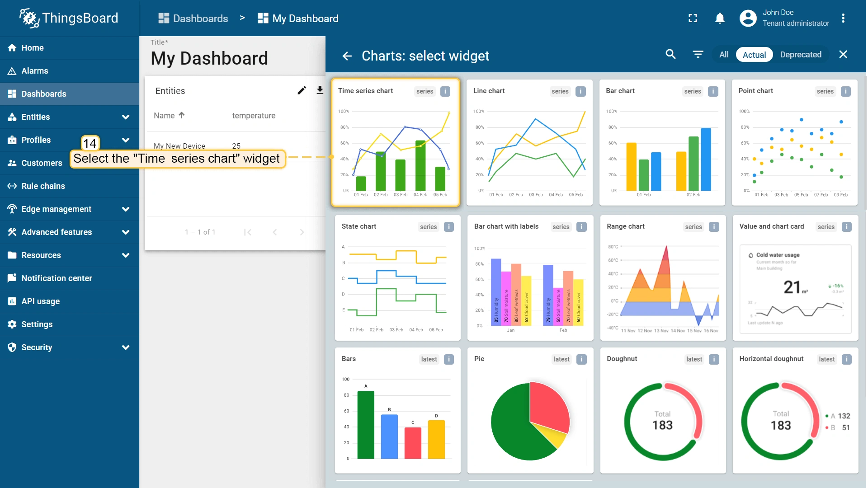
Task: Open the three-dot user menu
Action: coord(843,19)
